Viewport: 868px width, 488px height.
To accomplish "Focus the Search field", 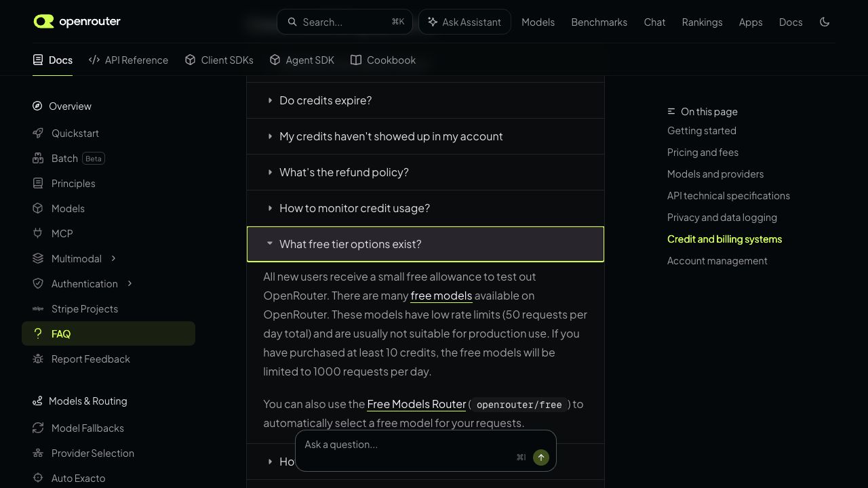I will coord(344,22).
